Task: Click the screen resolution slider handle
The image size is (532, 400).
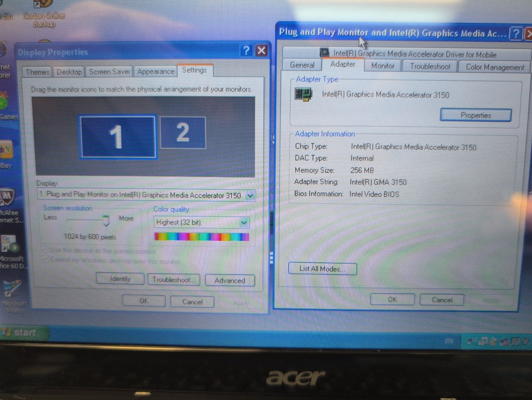Action: (106, 220)
